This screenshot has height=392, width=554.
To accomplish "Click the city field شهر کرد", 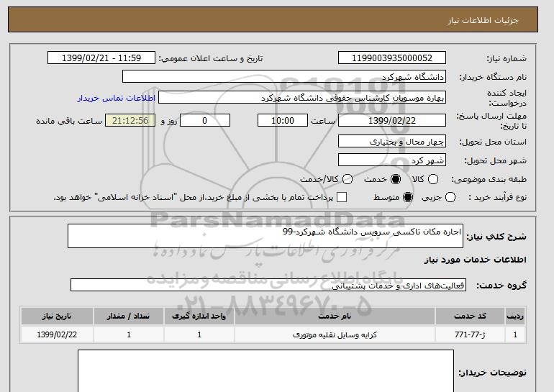I will click(x=392, y=160).
